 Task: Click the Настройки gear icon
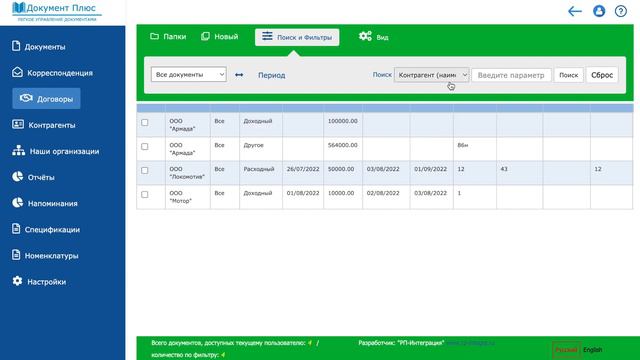(x=17, y=281)
